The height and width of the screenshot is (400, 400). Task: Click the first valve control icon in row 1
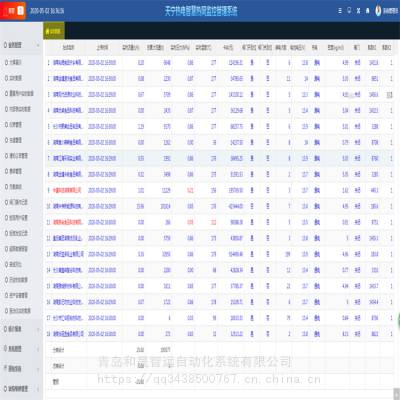point(252,62)
